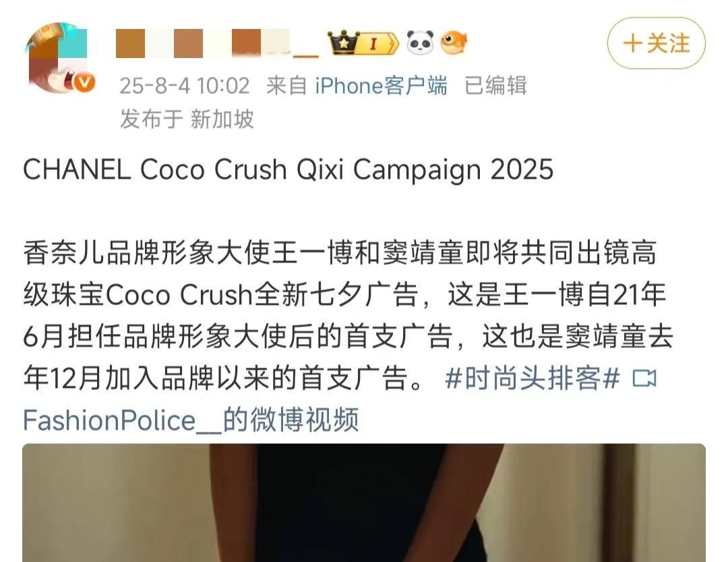Tap the video camera icon before FashionPolice
Viewport: 728px width, 562px height.
tap(645, 378)
